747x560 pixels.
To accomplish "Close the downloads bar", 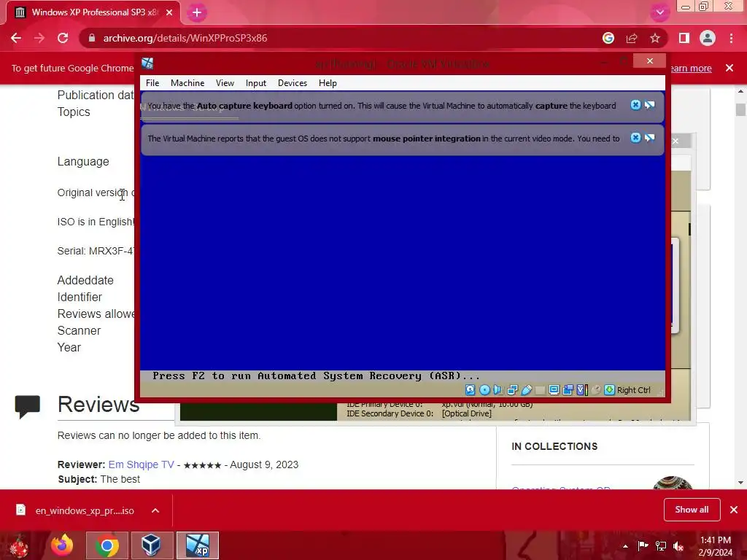I will point(734,510).
